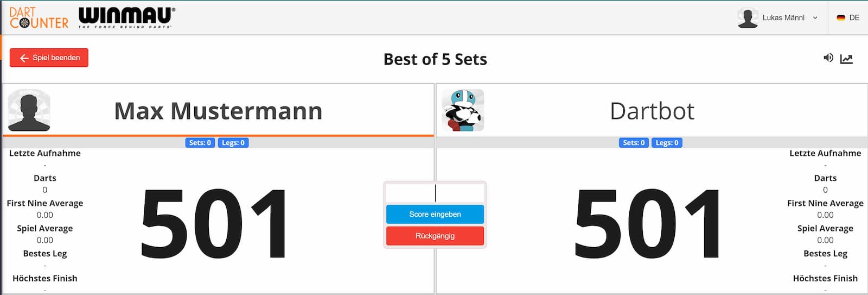
Task: Toggle the sound speaker icon
Action: click(828, 58)
